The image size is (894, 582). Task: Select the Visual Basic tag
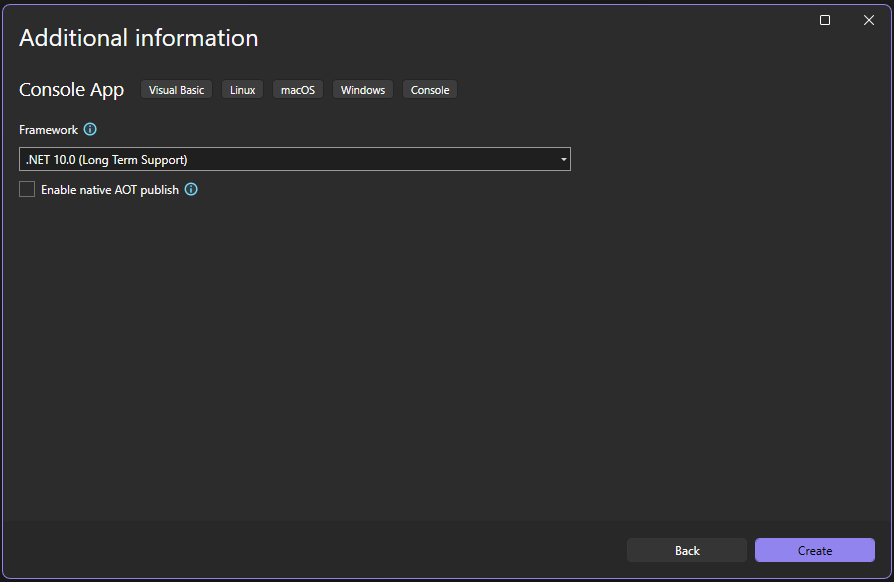pos(176,89)
